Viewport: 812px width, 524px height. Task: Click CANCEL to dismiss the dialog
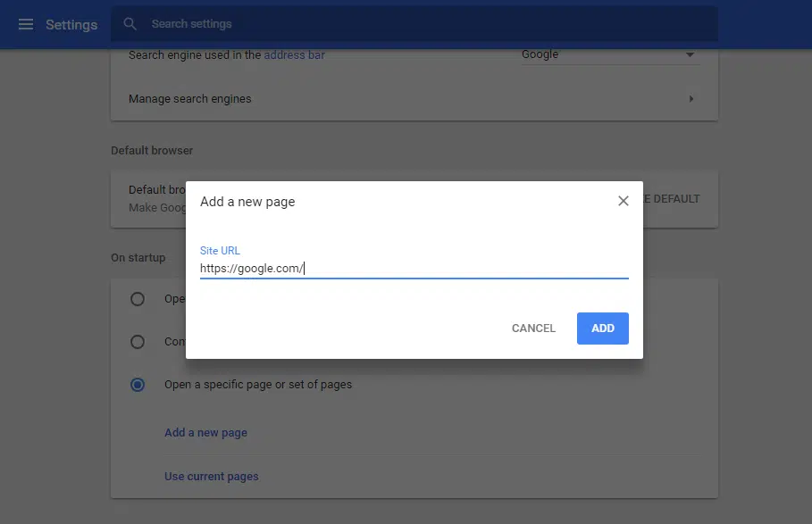pyautogui.click(x=533, y=329)
